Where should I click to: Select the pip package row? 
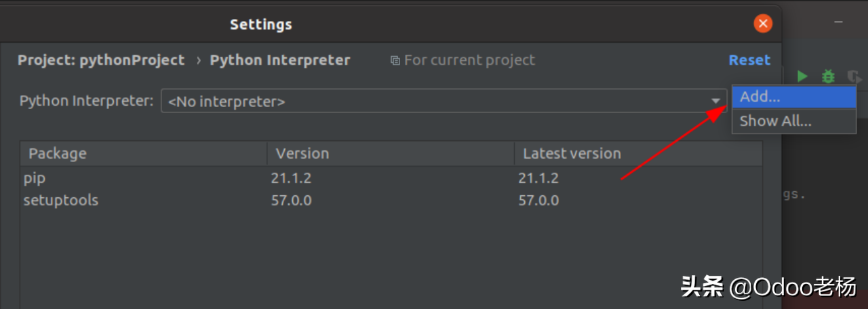tap(391, 178)
